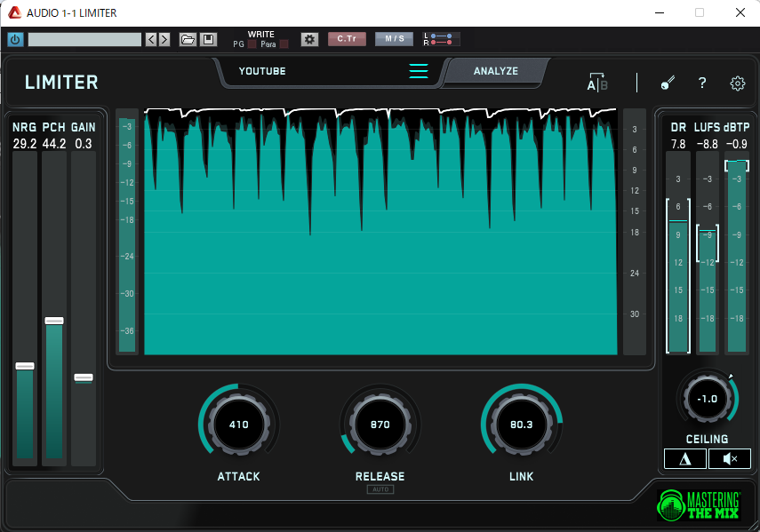Image resolution: width=760 pixels, height=532 pixels.
Task: Click the dBTP meter bar
Action: [x=737, y=251]
